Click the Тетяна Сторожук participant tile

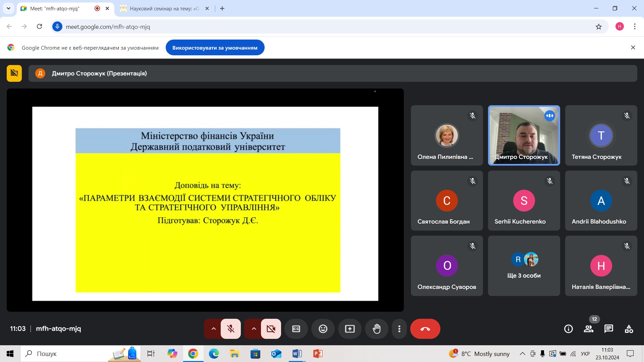[601, 135]
